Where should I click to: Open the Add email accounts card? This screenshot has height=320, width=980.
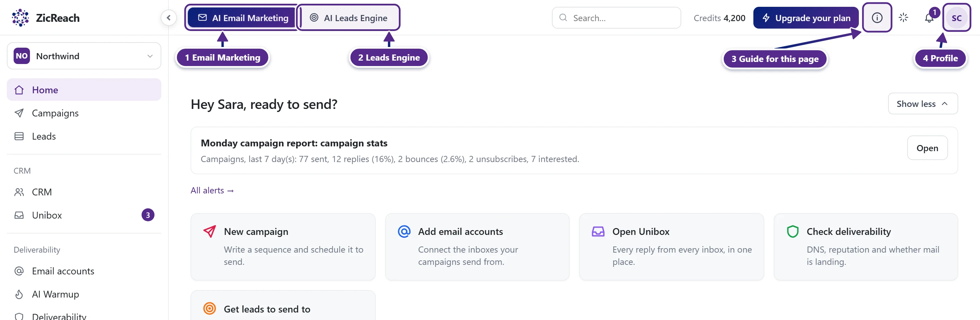click(x=477, y=246)
